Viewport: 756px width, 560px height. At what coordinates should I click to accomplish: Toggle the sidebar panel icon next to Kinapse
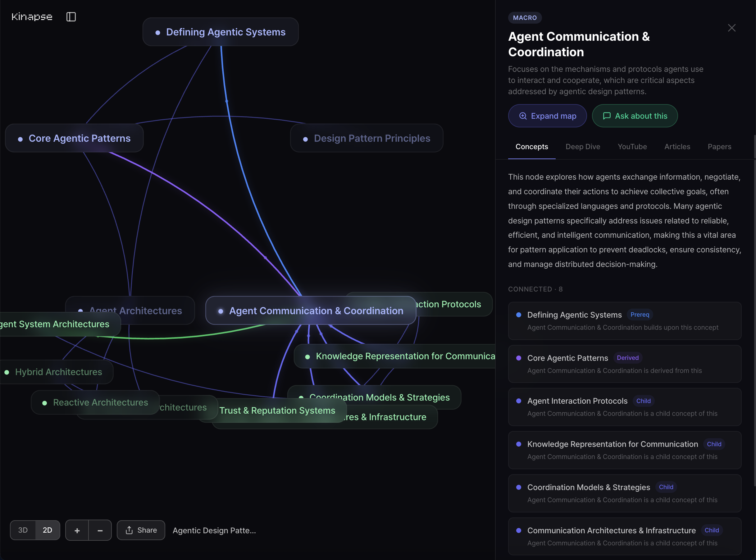click(71, 16)
